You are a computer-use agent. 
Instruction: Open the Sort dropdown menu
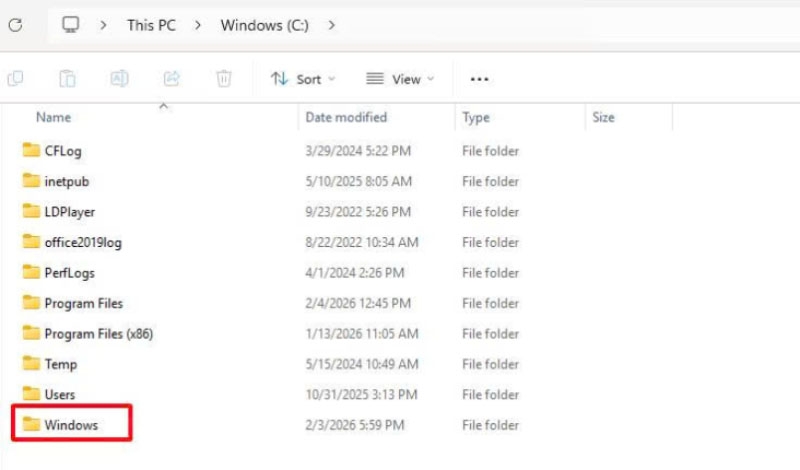[x=303, y=79]
